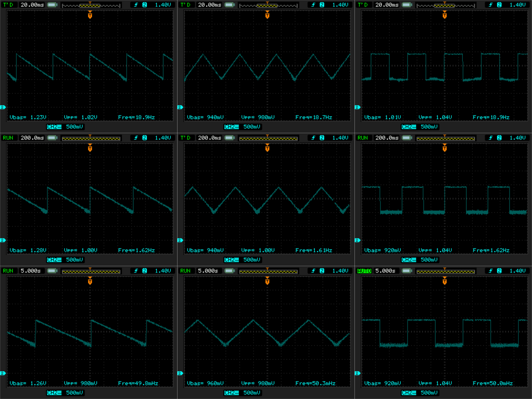Click the green AUTO status indicator

pos(364,271)
